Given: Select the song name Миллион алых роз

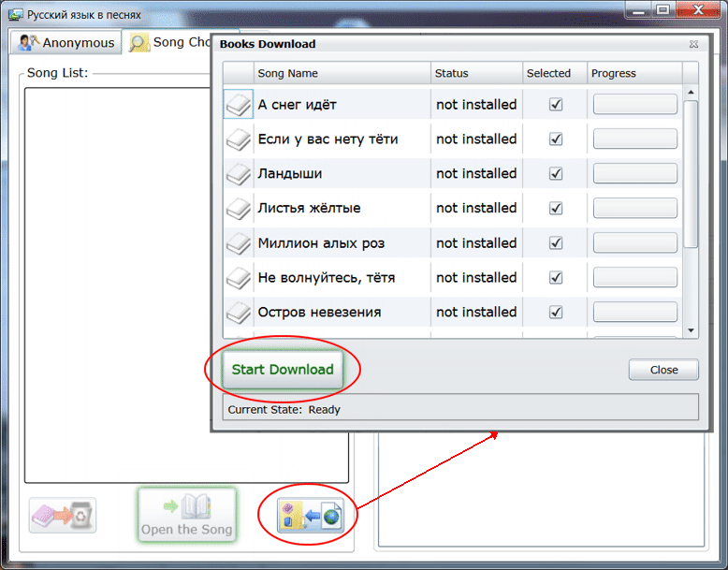Looking at the screenshot, I should 321,243.
